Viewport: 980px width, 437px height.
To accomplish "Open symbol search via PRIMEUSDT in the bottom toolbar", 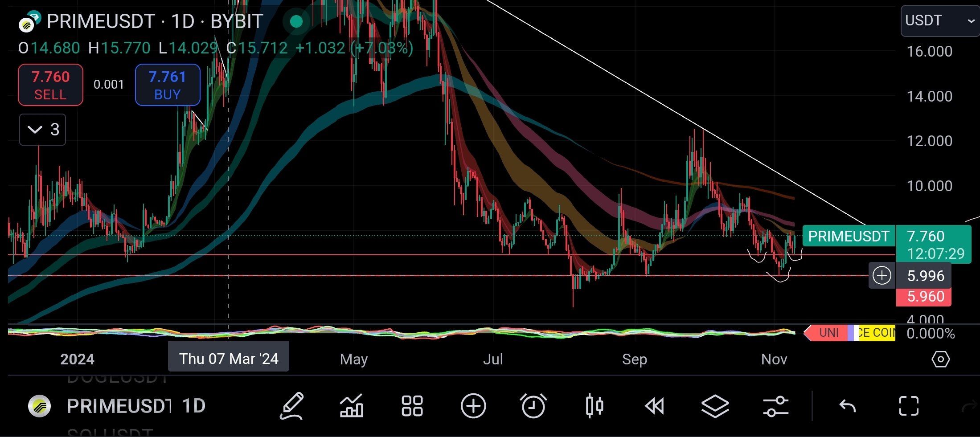I will pos(119,406).
